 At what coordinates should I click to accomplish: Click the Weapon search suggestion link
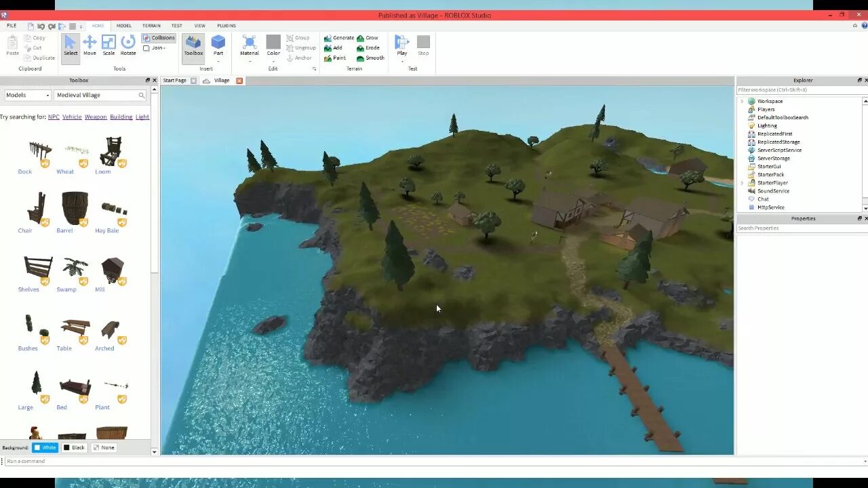tap(96, 117)
